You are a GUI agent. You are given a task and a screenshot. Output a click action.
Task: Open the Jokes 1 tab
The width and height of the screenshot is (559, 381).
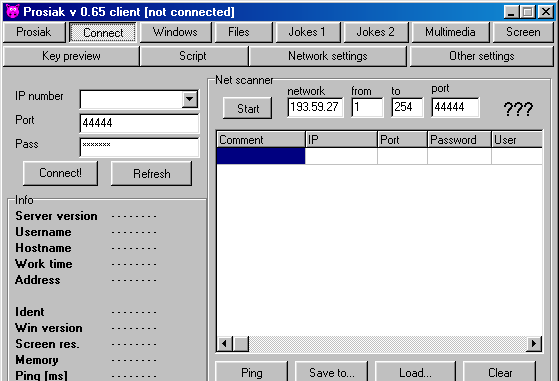(x=308, y=32)
